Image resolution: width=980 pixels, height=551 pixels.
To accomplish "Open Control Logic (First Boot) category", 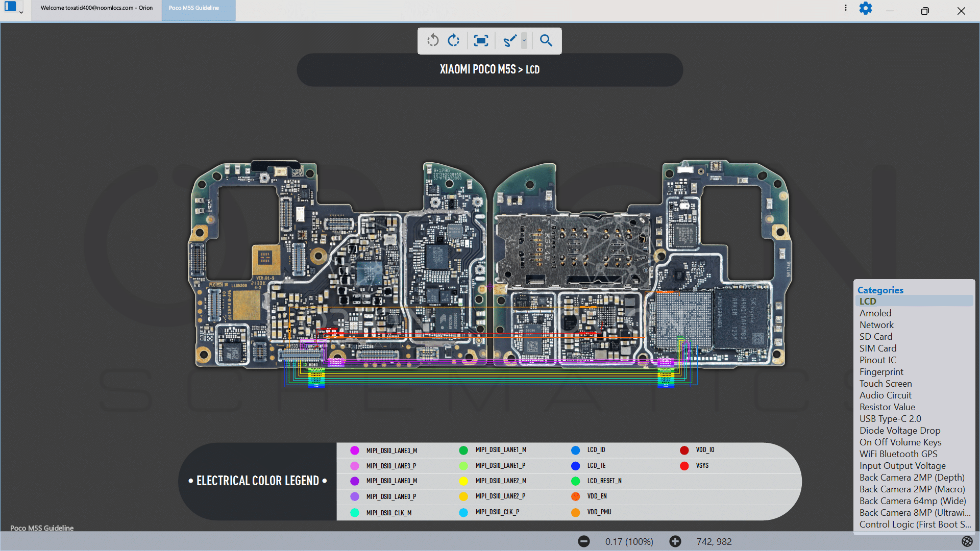I will [x=914, y=524].
